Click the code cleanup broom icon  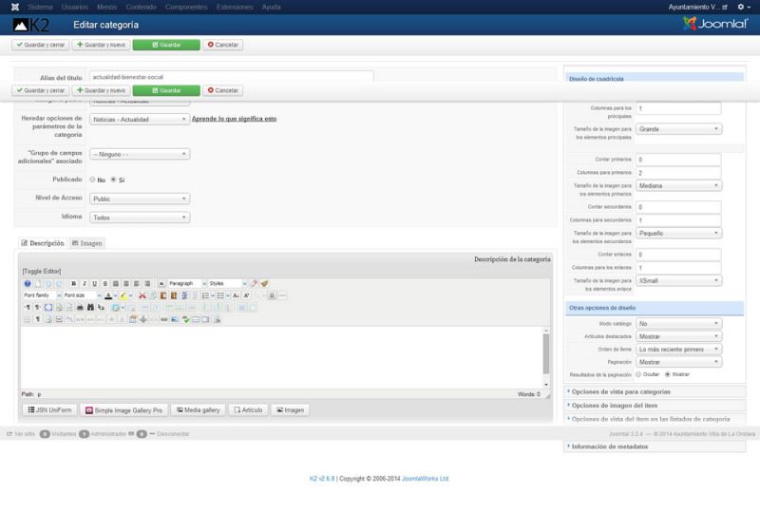click(x=264, y=283)
